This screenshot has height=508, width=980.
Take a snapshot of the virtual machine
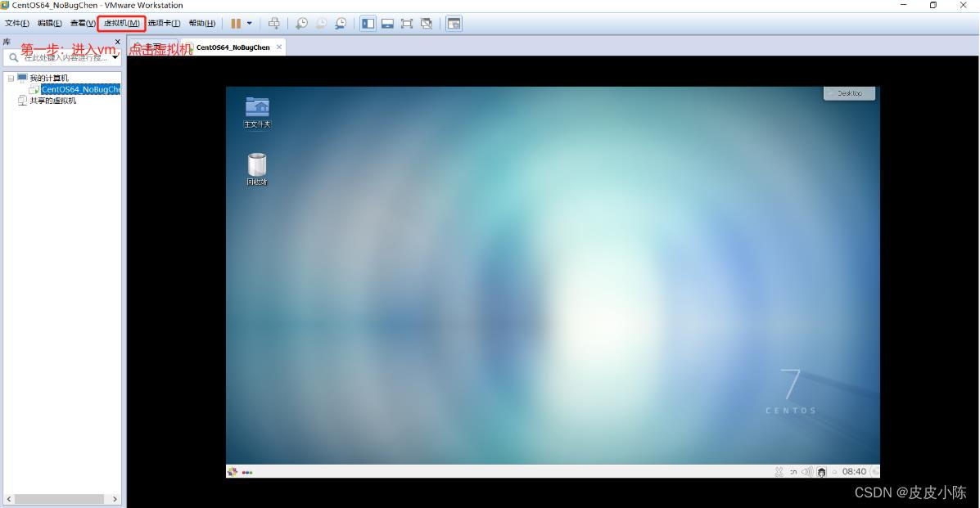pyautogui.click(x=302, y=24)
